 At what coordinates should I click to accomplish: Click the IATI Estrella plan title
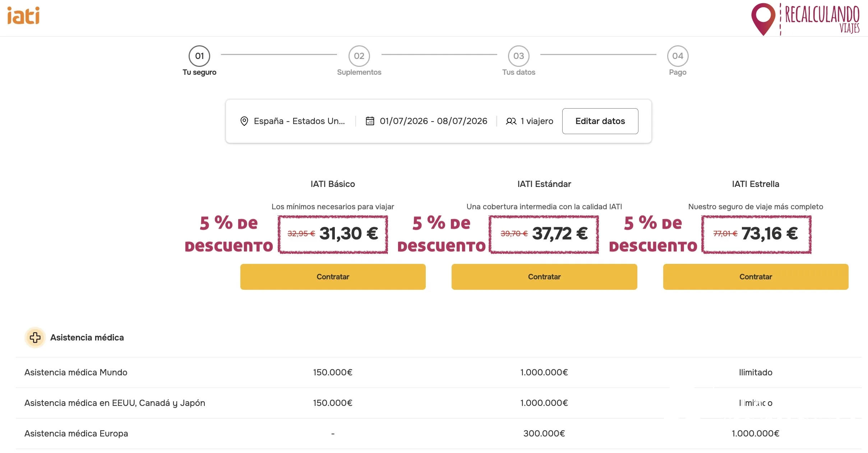(x=756, y=184)
